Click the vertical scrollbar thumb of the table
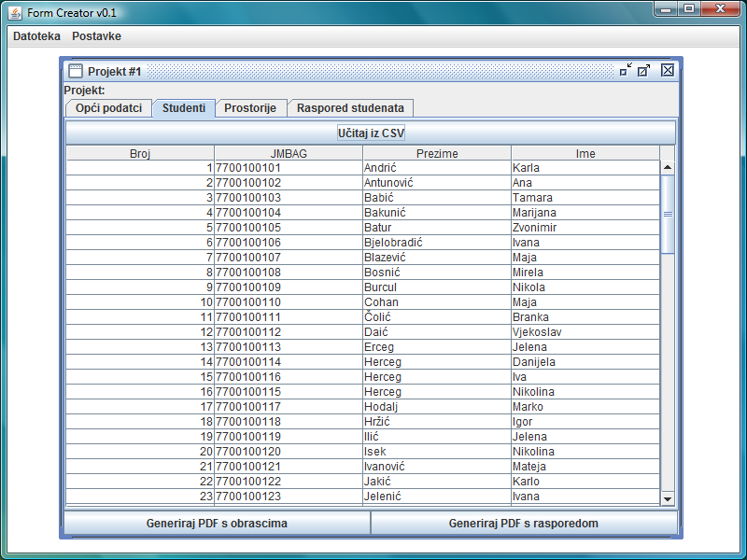Screen dimensions: 747x560 coord(667,214)
